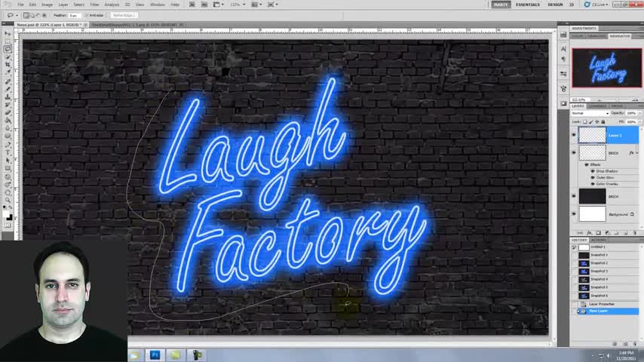Image resolution: width=644 pixels, height=362 pixels.
Task: Toggle lock transparent pixels
Action: pos(585,121)
